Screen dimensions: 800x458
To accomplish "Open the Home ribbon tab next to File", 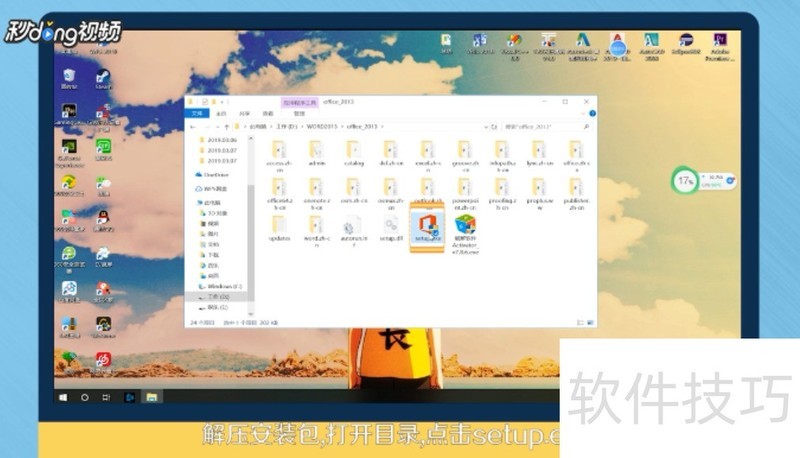I will tap(221, 113).
